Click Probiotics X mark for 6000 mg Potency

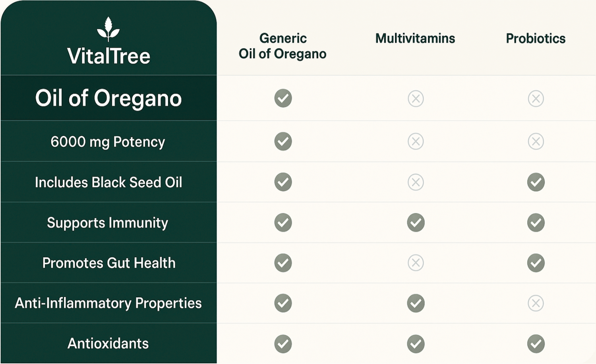pyautogui.click(x=536, y=141)
